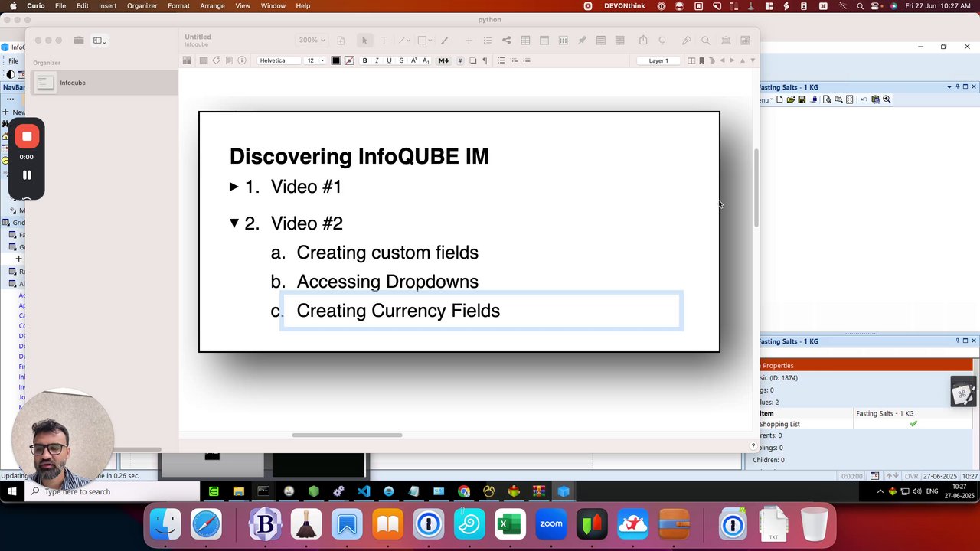The height and width of the screenshot is (551, 980).
Task: Expand the Video #1 list item
Action: coord(234,186)
